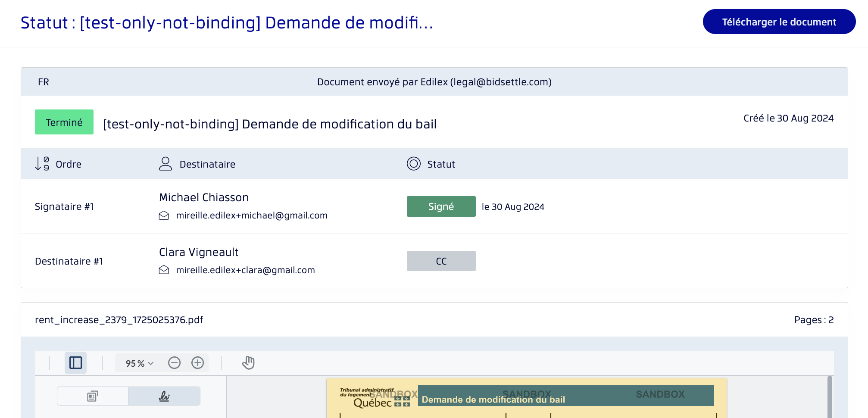Screen dimensions: 868x418
Task: Click the green Signé status badge
Action: (x=441, y=206)
